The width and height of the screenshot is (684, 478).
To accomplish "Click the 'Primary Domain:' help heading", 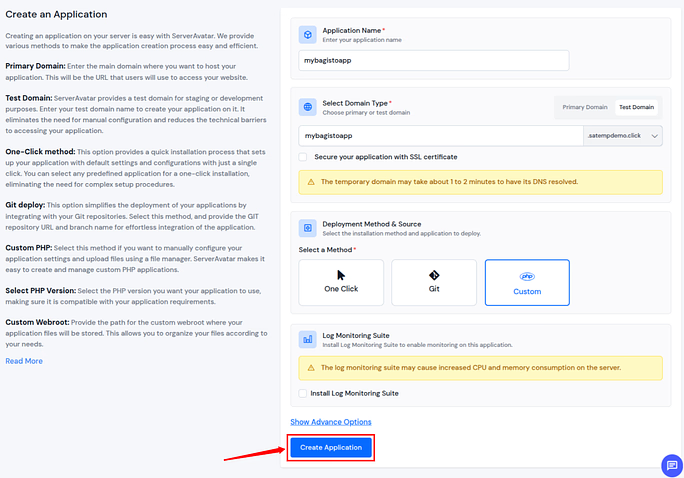I will pos(35,66).
